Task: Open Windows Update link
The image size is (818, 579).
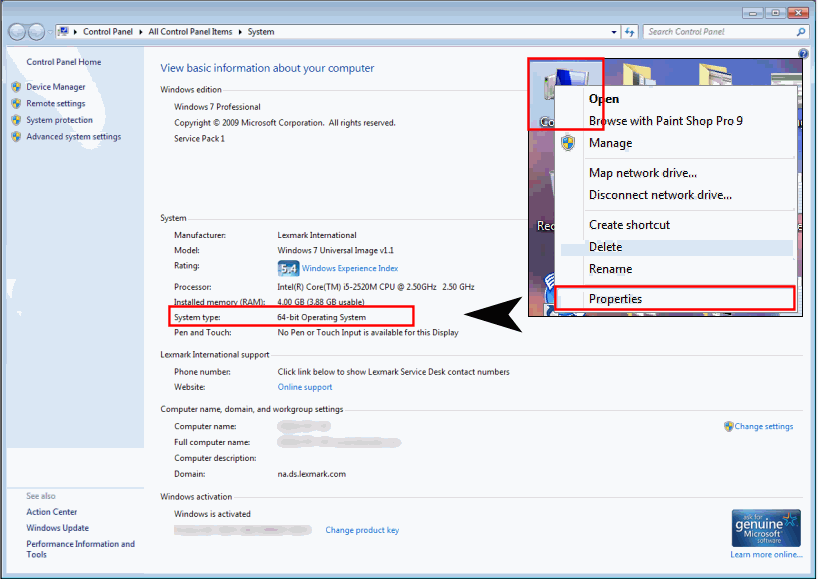Action: [57, 528]
